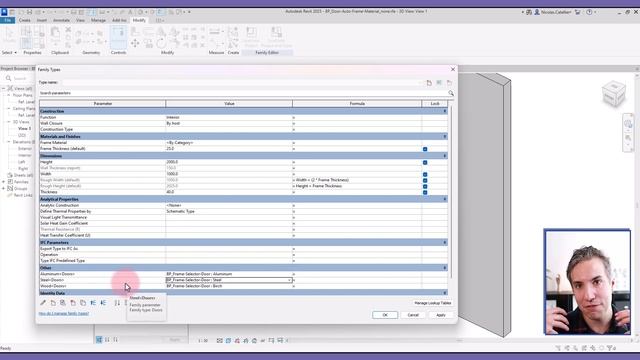Image resolution: width=640 pixels, height=360 pixels.
Task: Collapse the Dimensions parameter group
Action: tap(445, 156)
